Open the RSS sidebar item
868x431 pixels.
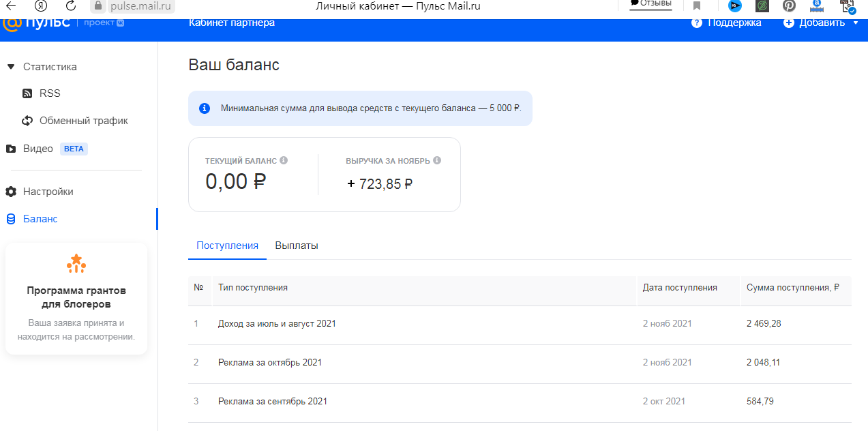(x=50, y=93)
